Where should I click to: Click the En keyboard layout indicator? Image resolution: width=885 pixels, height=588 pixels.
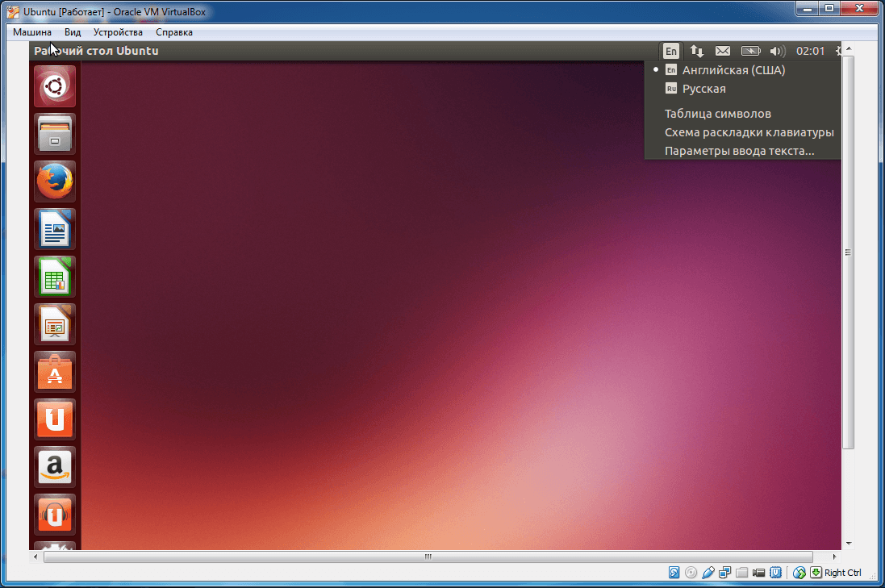(x=670, y=51)
